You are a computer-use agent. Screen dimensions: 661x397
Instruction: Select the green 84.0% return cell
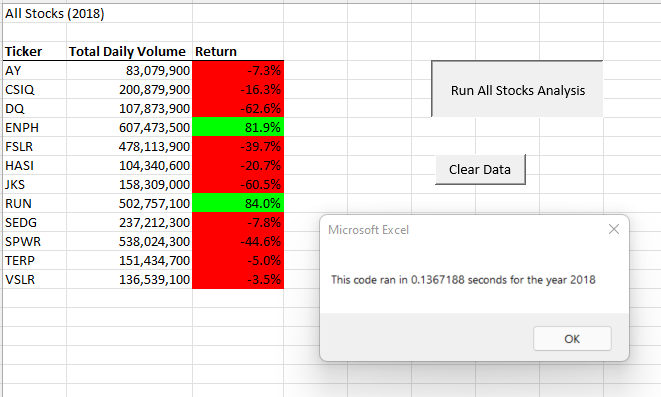click(x=238, y=203)
